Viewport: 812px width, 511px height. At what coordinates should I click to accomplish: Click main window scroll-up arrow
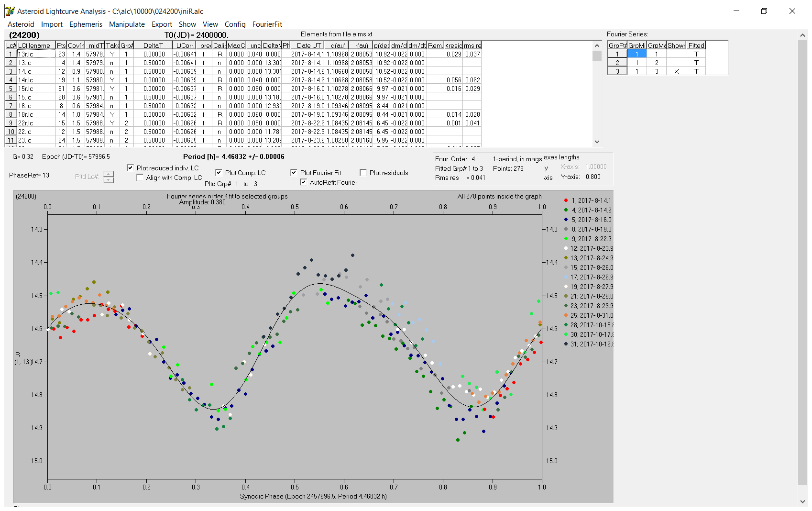pos(802,35)
